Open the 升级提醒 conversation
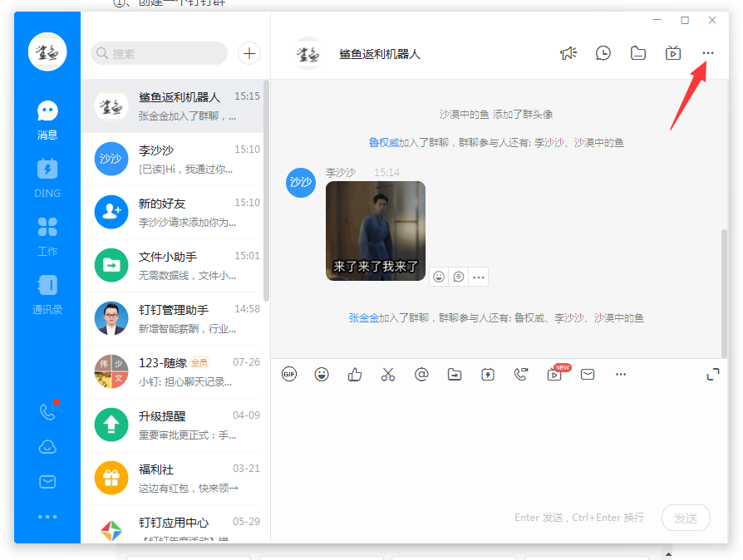743x560 pixels. click(172, 425)
